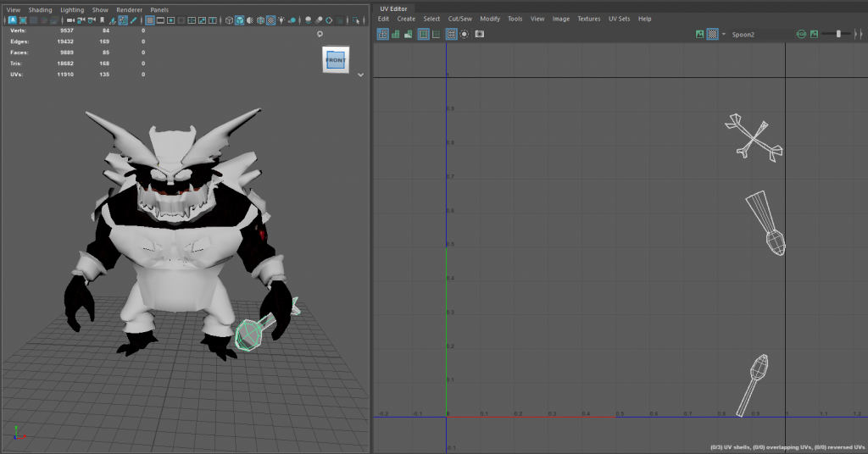Toggle the textured checker sphere icon
Viewport: 868px width, 454px height.
coord(270,20)
